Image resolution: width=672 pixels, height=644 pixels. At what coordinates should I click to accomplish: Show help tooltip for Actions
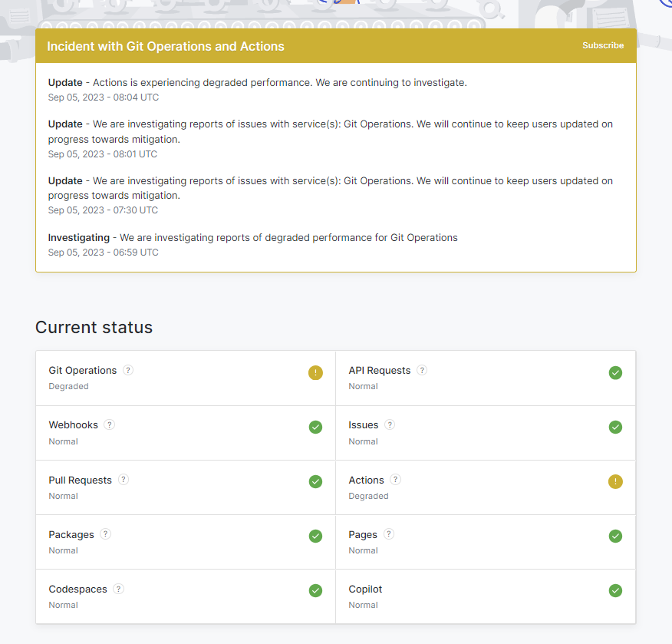(x=395, y=480)
